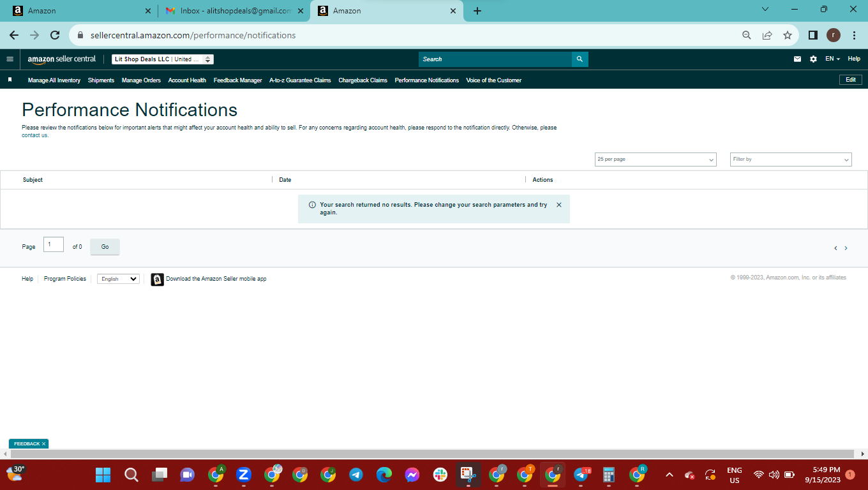Open Messenger from the taskbar
Image resolution: width=868 pixels, height=490 pixels.
[412, 475]
